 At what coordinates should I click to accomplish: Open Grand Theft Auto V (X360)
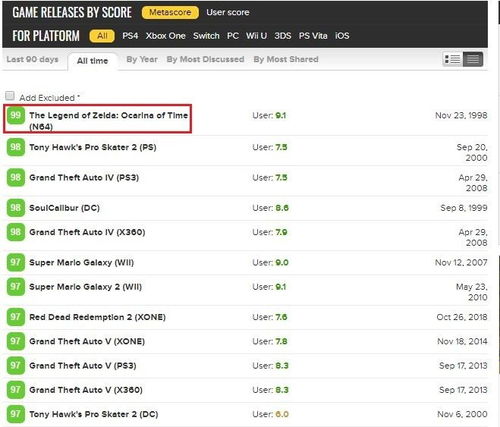[86, 390]
